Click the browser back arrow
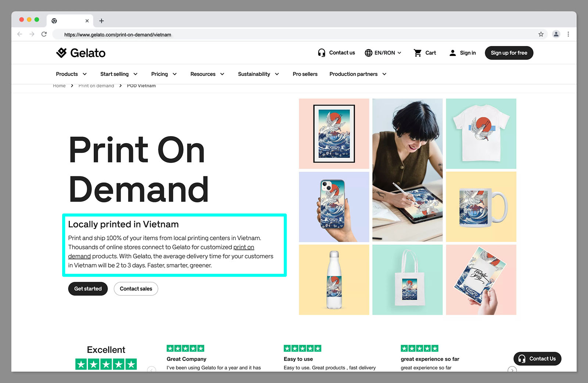The width and height of the screenshot is (588, 383). click(x=19, y=34)
